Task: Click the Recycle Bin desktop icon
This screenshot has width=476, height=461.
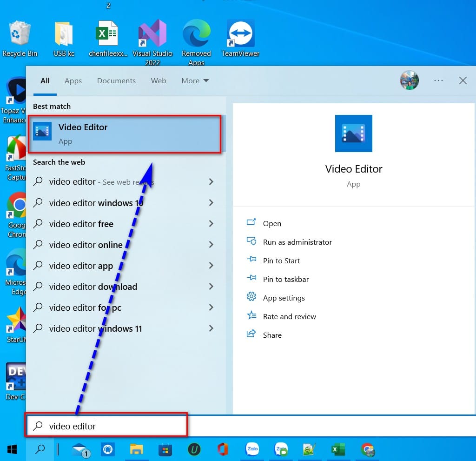Action: click(20, 37)
